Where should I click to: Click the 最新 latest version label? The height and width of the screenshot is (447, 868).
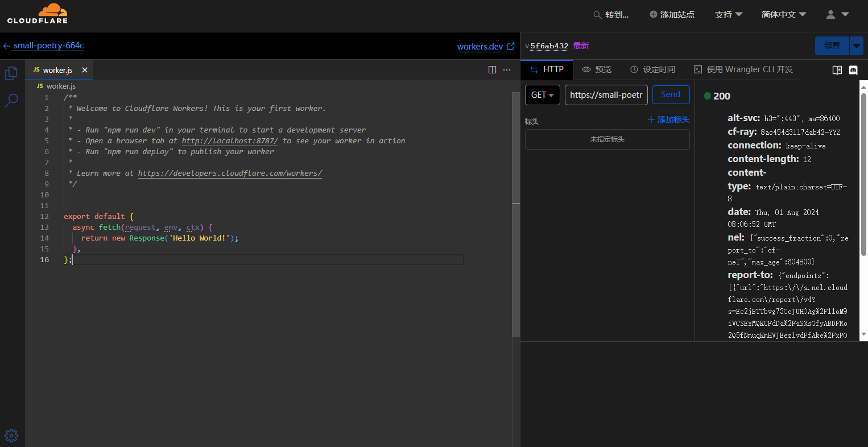[581, 46]
